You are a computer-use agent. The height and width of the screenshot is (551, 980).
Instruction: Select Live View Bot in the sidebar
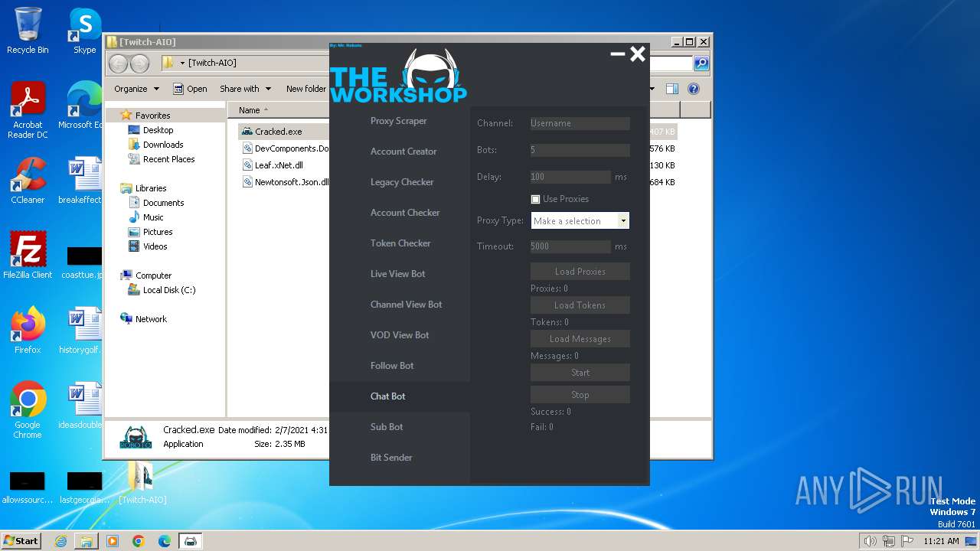coord(400,274)
